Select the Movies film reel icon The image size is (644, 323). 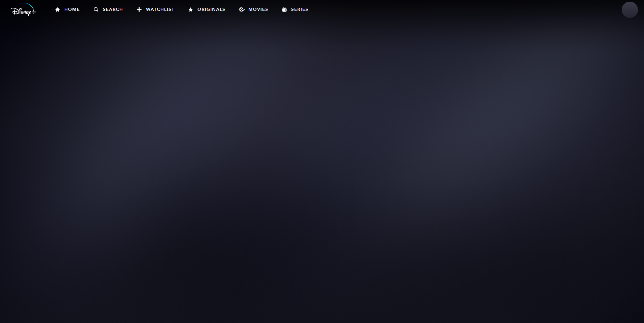click(242, 9)
